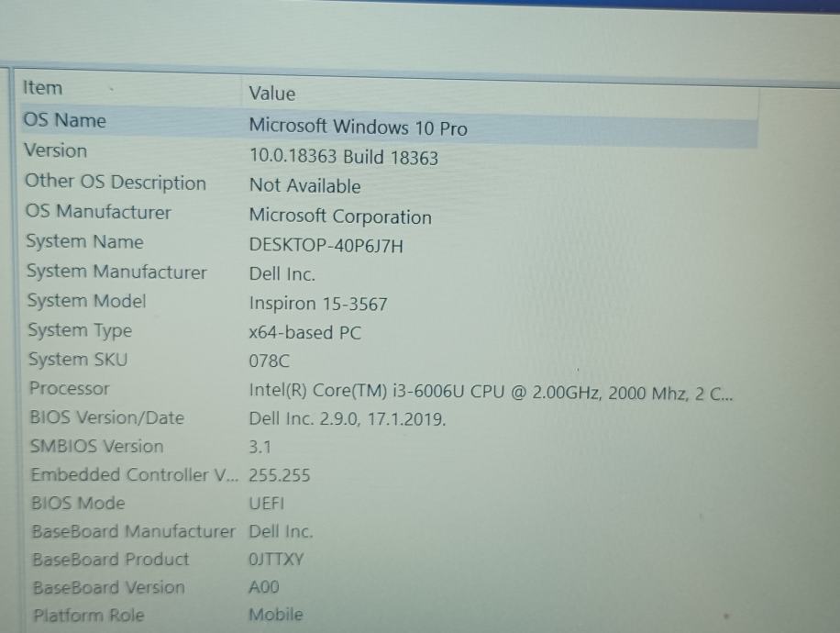This screenshot has height=633, width=840.
Task: Select the System Manufacturer row label
Action: [x=116, y=272]
